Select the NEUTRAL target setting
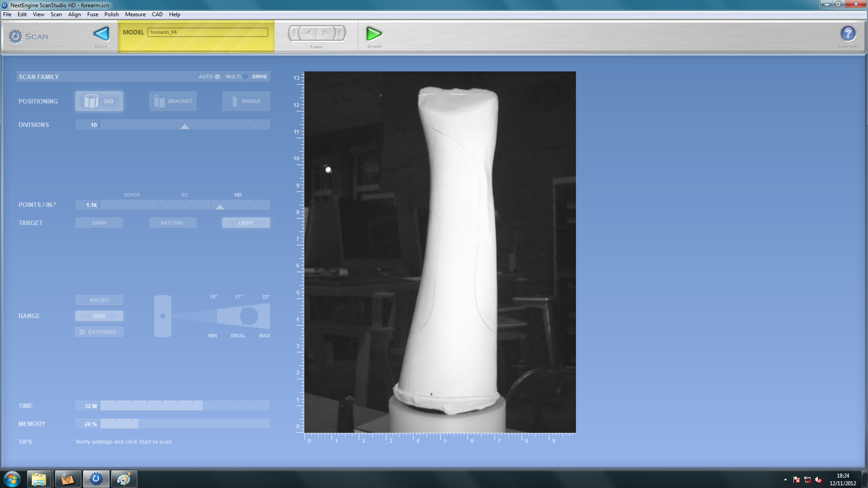This screenshot has height=488, width=868. 173,222
